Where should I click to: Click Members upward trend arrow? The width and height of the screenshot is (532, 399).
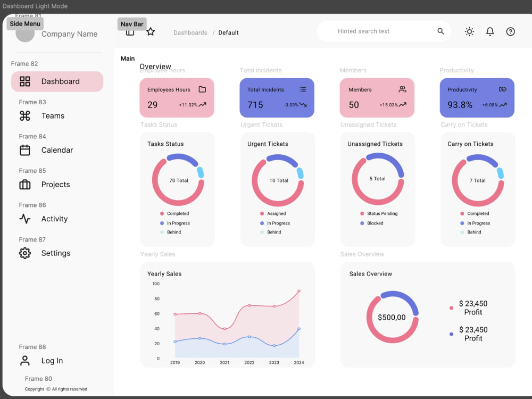click(x=403, y=104)
